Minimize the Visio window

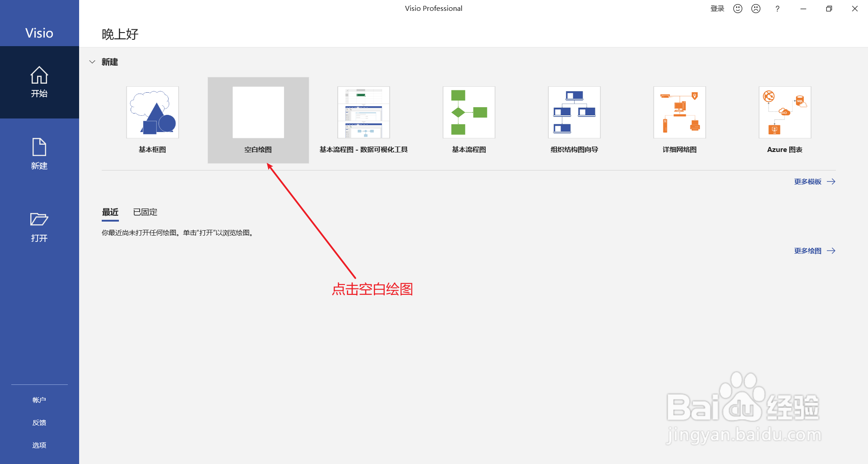[x=803, y=9]
